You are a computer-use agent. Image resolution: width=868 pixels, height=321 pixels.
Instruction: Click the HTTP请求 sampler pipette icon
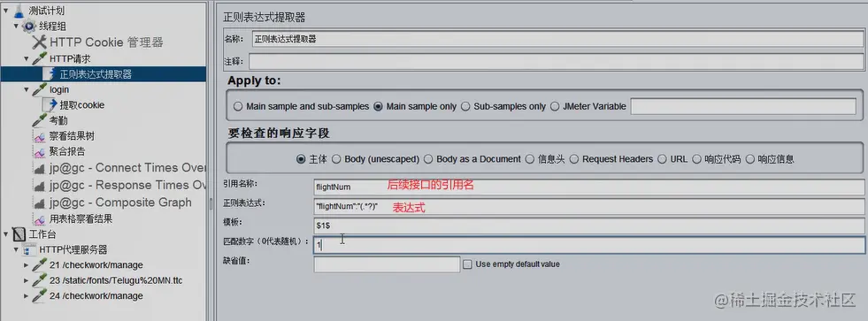[39, 58]
